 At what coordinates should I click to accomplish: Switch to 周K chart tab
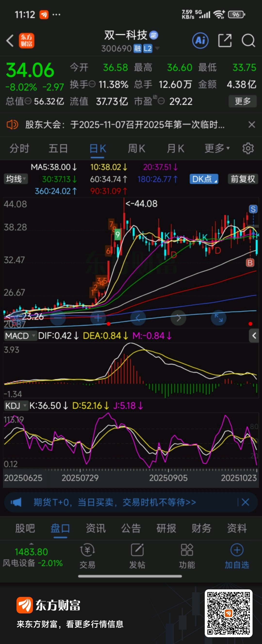(x=136, y=149)
